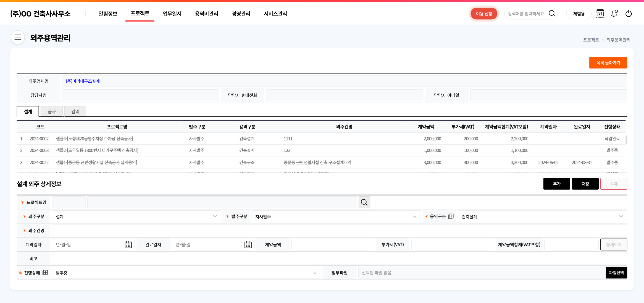Open 업무일지 menu
Image resolution: width=644 pixels, height=303 pixels.
[172, 14]
